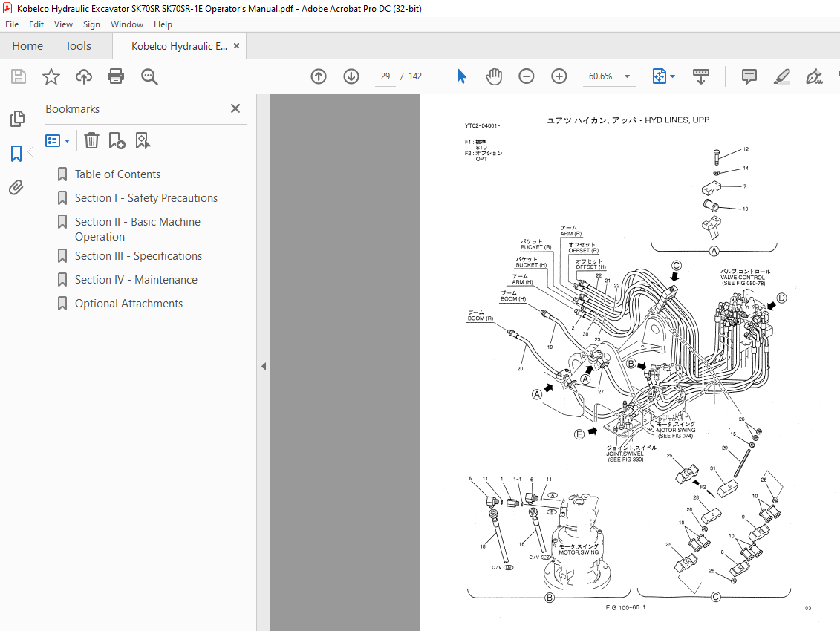Click the fit page icon

click(660, 76)
